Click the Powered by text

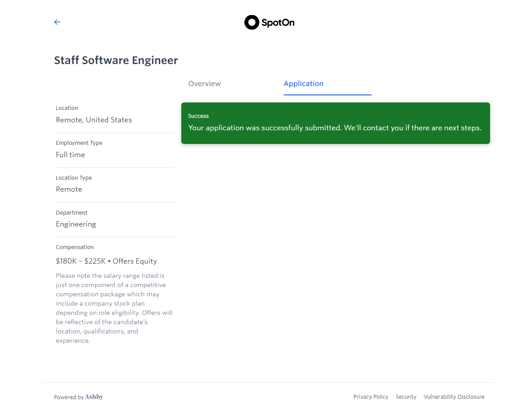(x=69, y=397)
